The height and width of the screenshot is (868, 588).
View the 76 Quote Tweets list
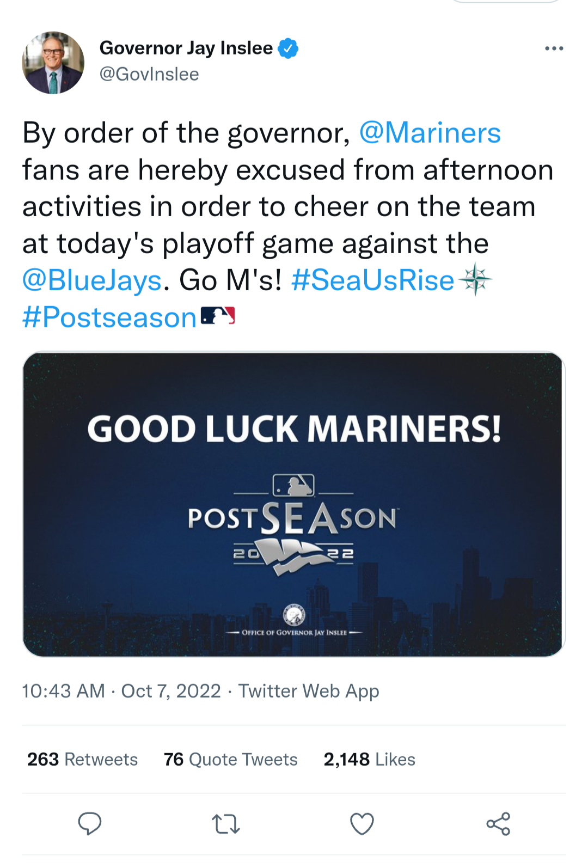(231, 759)
